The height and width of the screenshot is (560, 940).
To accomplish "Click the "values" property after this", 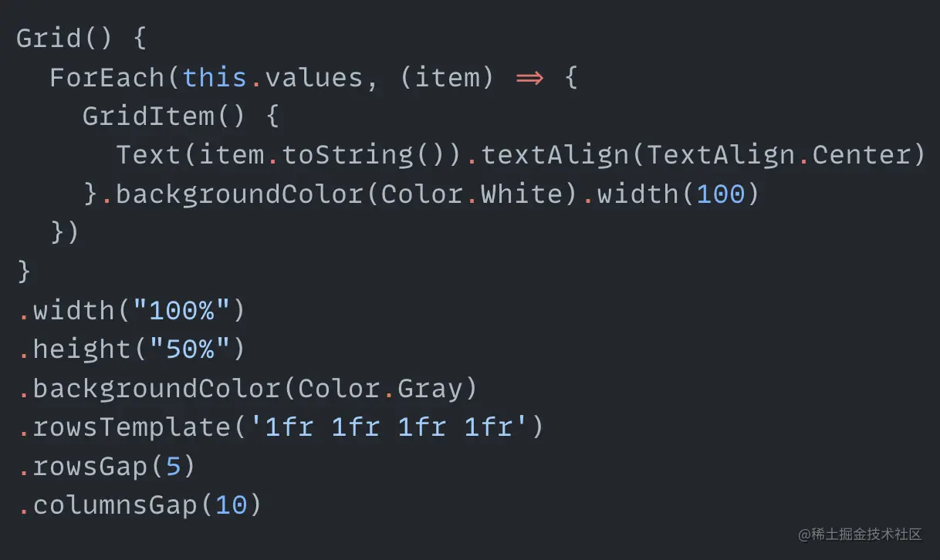I will (x=314, y=77).
